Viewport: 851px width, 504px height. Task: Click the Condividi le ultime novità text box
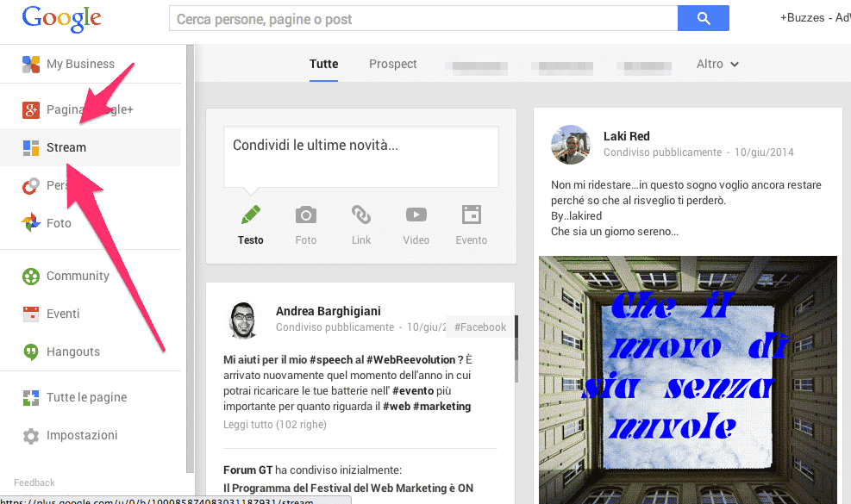[361, 157]
